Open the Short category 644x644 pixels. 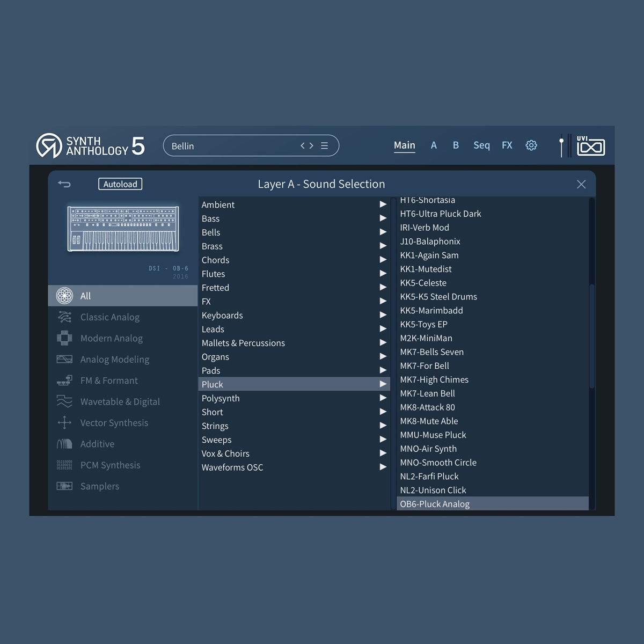[294, 412]
